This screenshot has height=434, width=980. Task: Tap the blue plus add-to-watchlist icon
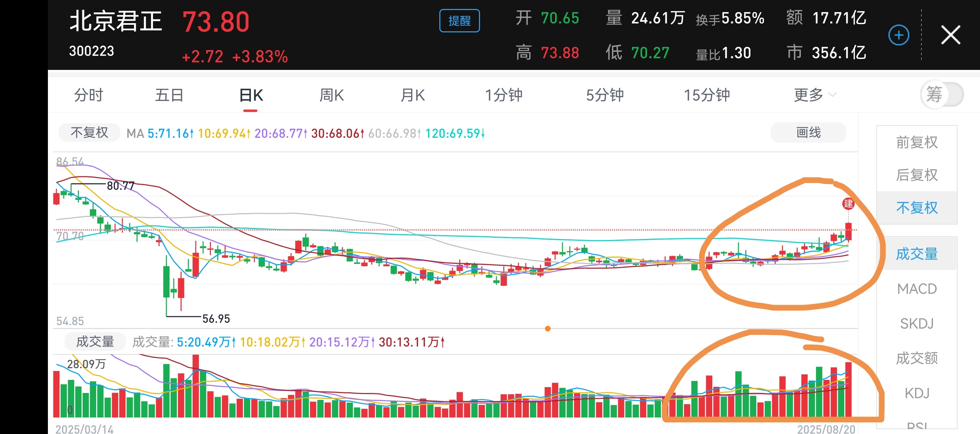[x=899, y=35]
